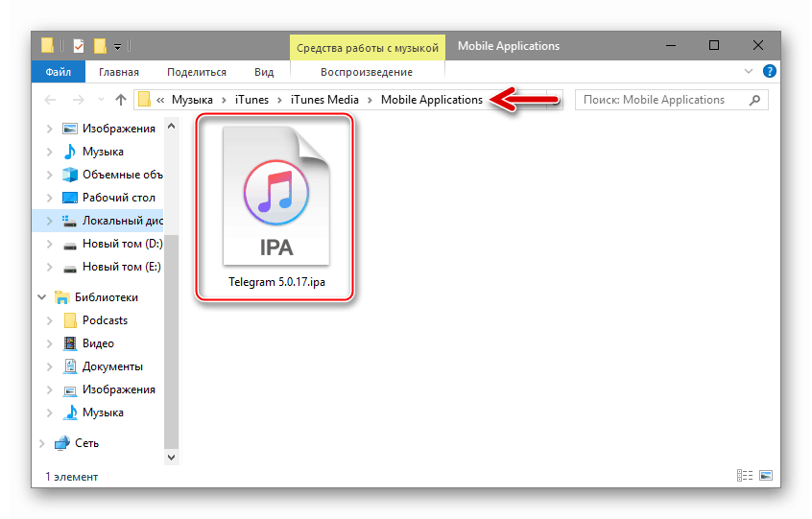
Task: Go up one folder level
Action: (x=121, y=100)
